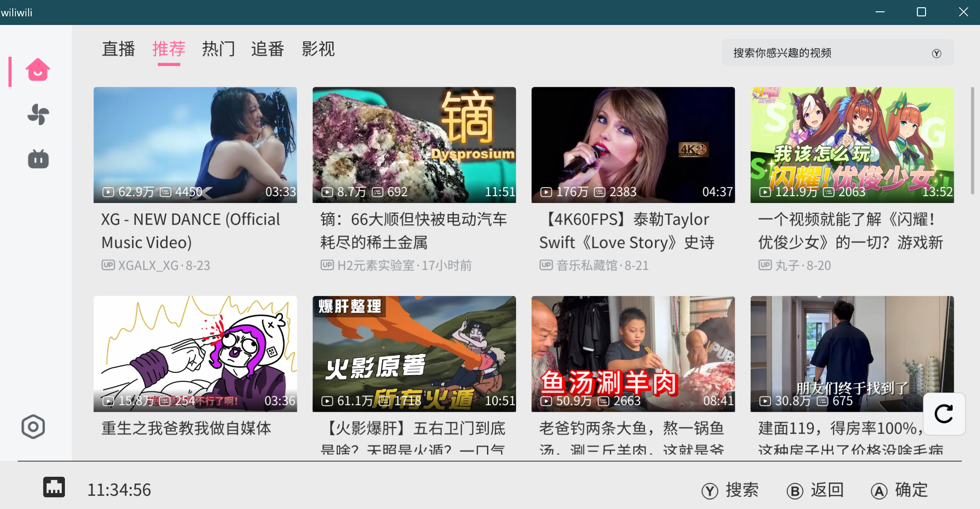Open the 重生之我爸教我做自媒体 cartoon thumbnail
The height and width of the screenshot is (509, 980).
[195, 354]
